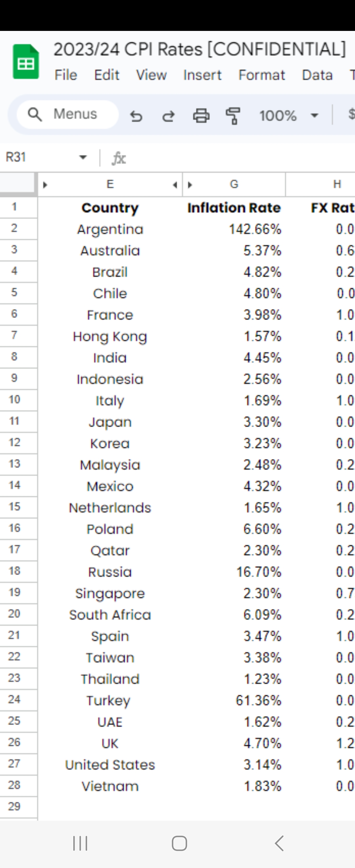Tap the Android back navigation icon
This screenshot has height=868, width=355.
coord(279,843)
